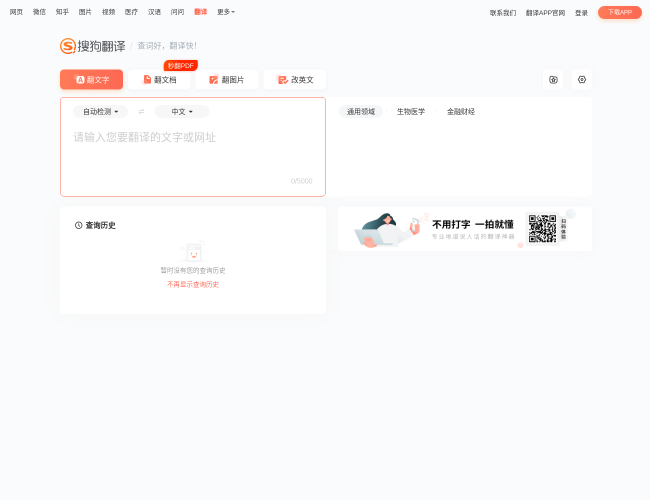
Task: Choose the 通用领域 domain
Action: pyautogui.click(x=361, y=112)
